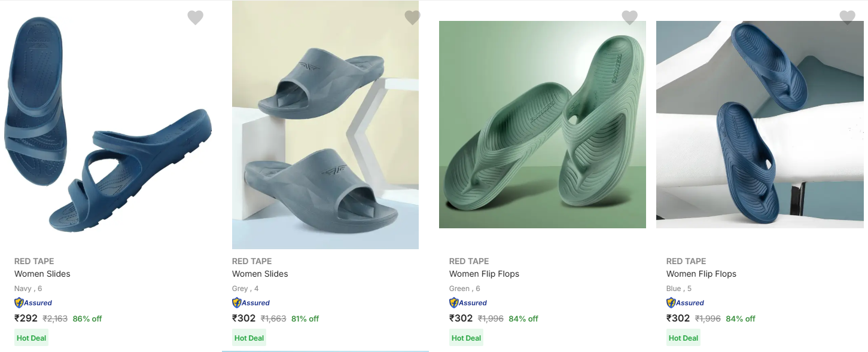868x352 pixels.
Task: Click the Assured badge under Navy, 6
Action: click(x=33, y=303)
